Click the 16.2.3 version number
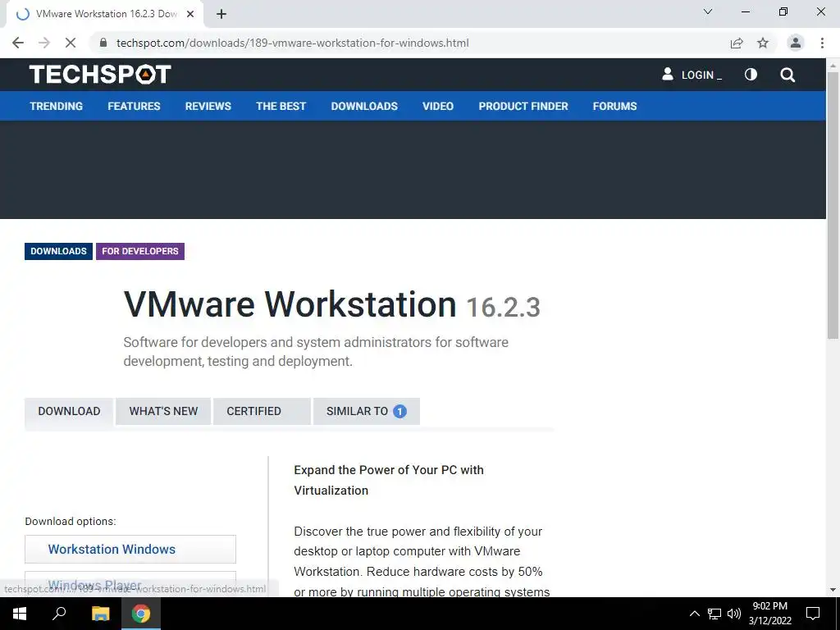 tap(503, 308)
